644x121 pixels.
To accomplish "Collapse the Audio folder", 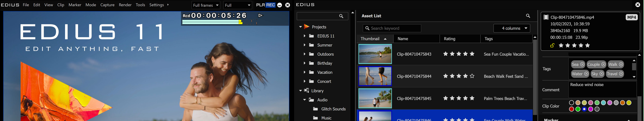I will 305,100.
